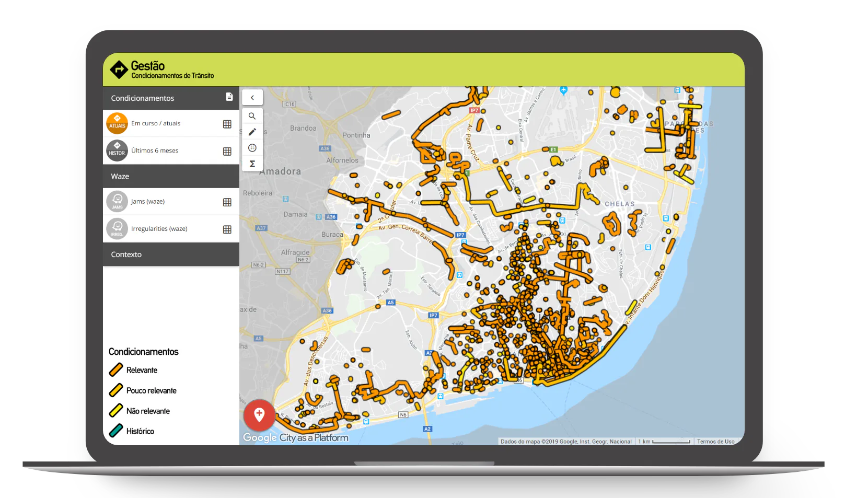This screenshot has width=868, height=498.
Task: Select the Waze JAMS icon
Action: tap(117, 201)
